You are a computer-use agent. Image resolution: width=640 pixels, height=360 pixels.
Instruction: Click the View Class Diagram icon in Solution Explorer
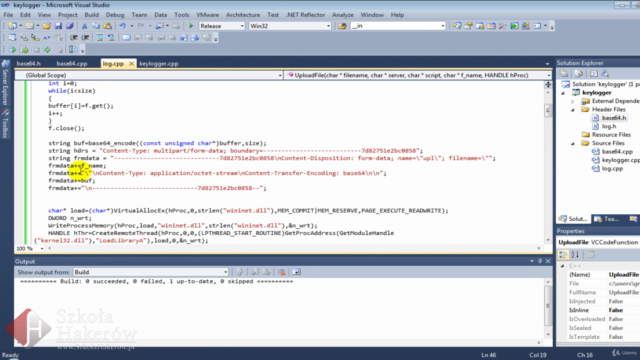(605, 74)
